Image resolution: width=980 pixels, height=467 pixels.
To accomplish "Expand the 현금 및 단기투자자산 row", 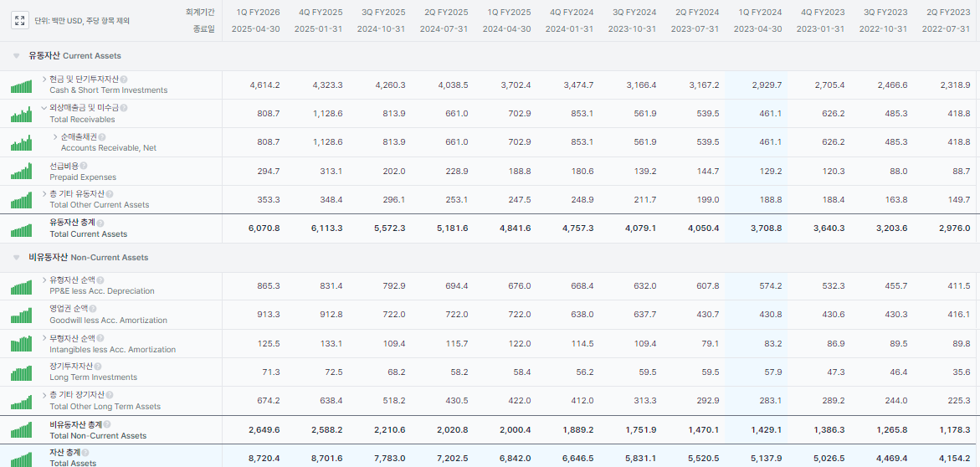I will pos(44,79).
